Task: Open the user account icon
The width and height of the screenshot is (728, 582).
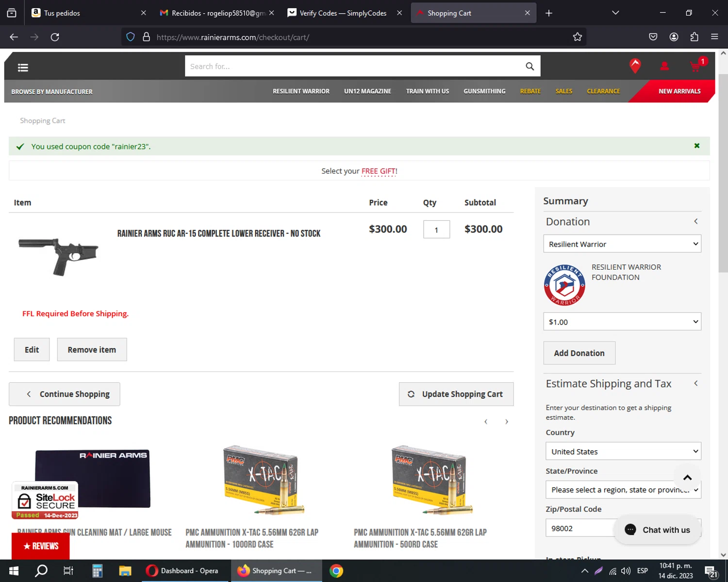Action: click(664, 66)
